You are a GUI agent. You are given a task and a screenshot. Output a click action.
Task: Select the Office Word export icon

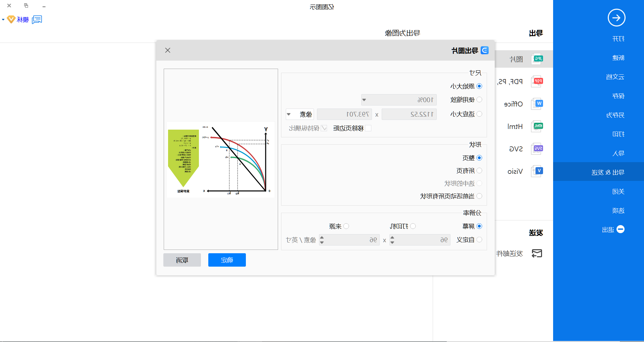click(537, 104)
